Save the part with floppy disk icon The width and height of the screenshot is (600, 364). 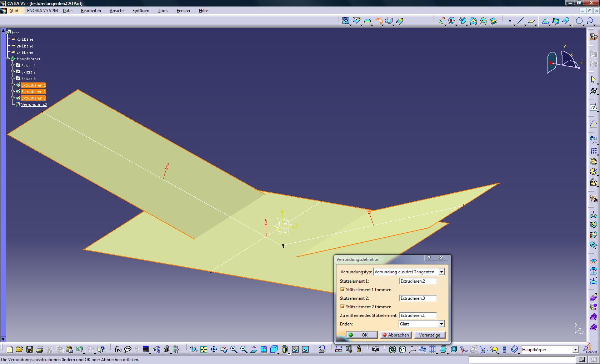[30, 350]
